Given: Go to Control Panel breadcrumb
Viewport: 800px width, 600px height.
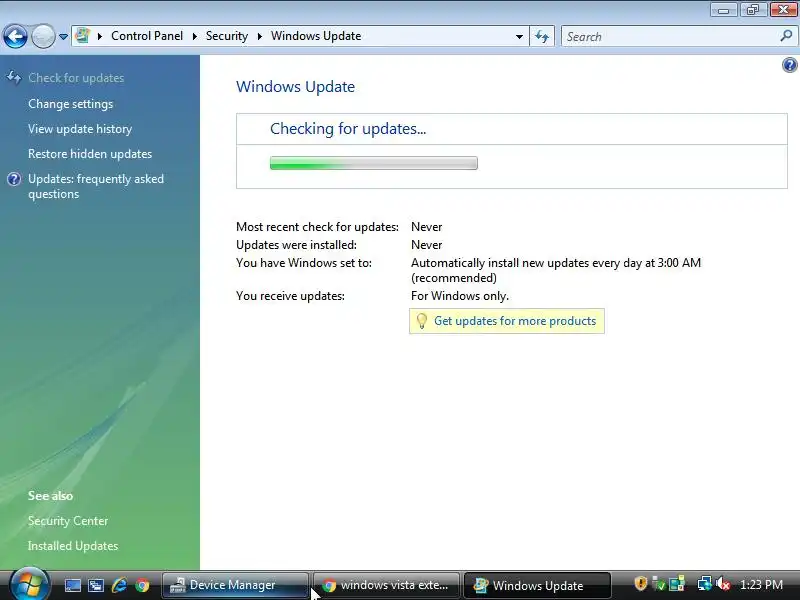Looking at the screenshot, I should tap(147, 36).
